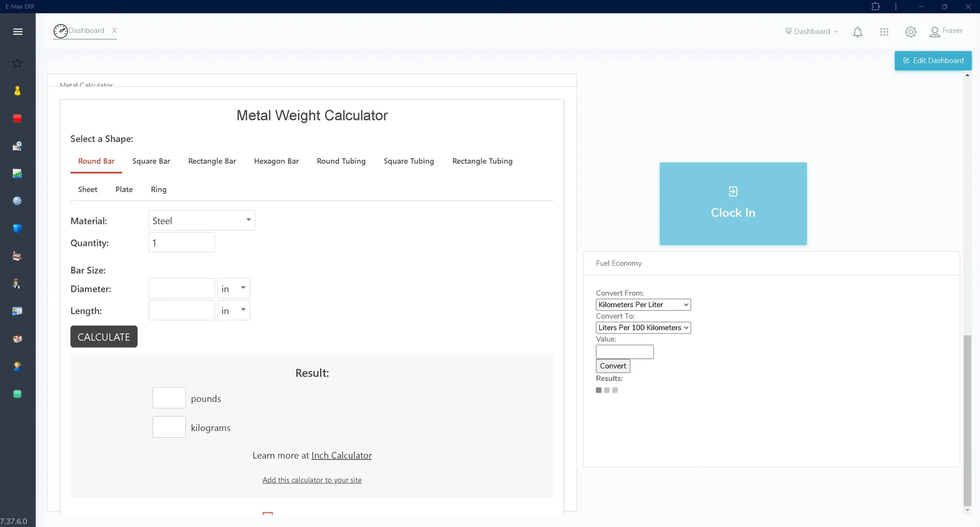Screen dimensions: 980x527
Task: Open the headset support agent sidebar icon
Action: (x=17, y=366)
